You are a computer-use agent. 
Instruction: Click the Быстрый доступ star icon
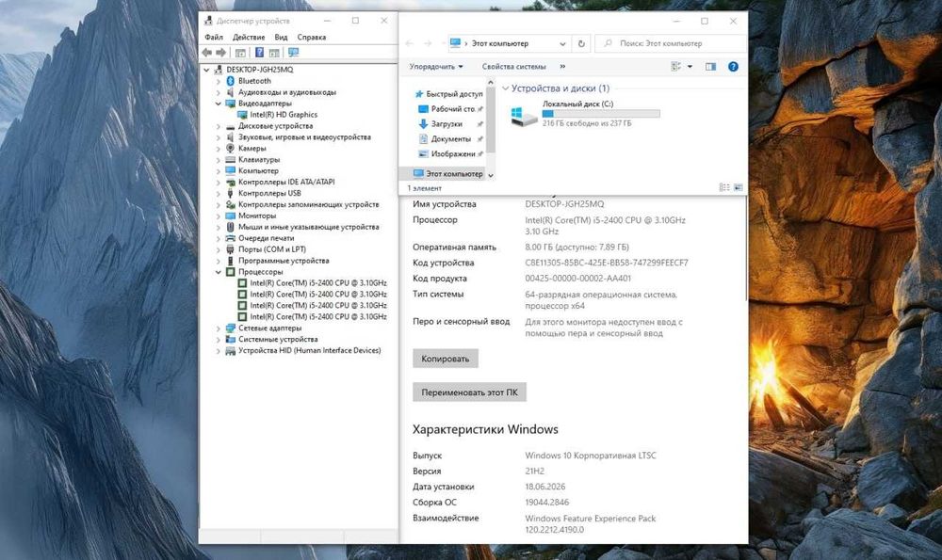coord(419,94)
